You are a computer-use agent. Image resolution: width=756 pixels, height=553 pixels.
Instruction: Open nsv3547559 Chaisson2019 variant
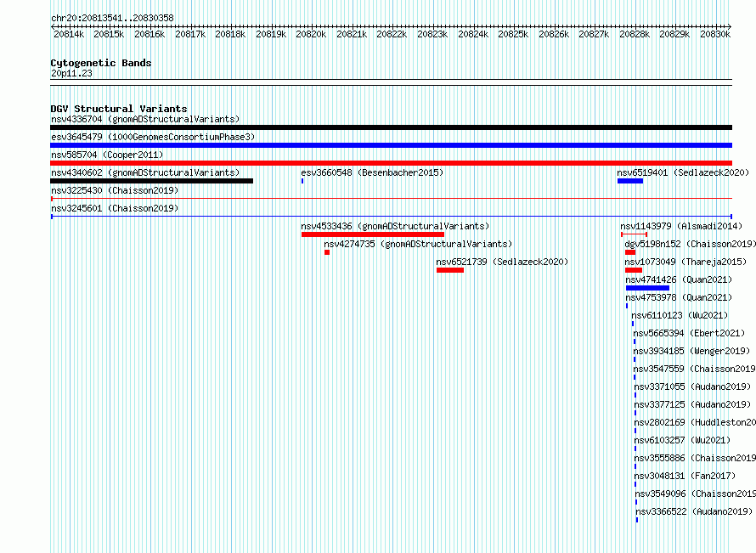pyautogui.click(x=694, y=369)
